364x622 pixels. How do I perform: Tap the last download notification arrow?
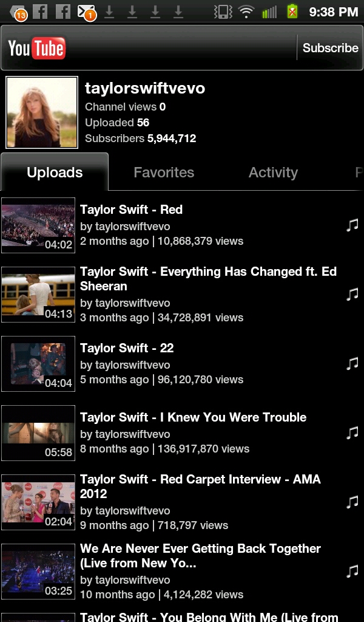[x=178, y=12]
